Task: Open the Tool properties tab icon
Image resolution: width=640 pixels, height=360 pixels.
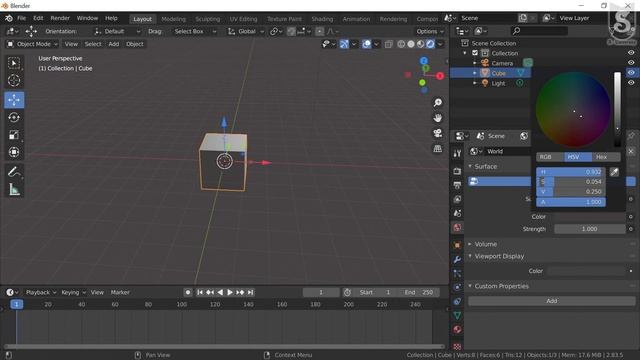Action: (x=457, y=153)
